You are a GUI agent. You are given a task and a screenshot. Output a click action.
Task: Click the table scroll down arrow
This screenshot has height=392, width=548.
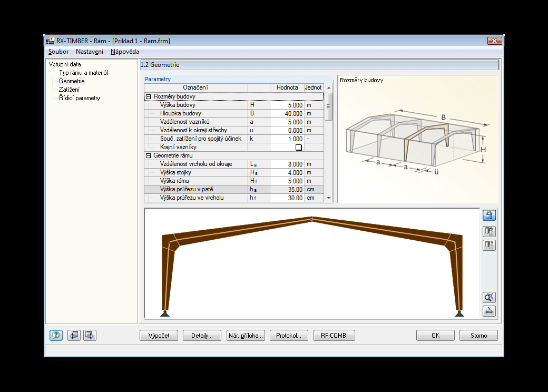click(328, 198)
